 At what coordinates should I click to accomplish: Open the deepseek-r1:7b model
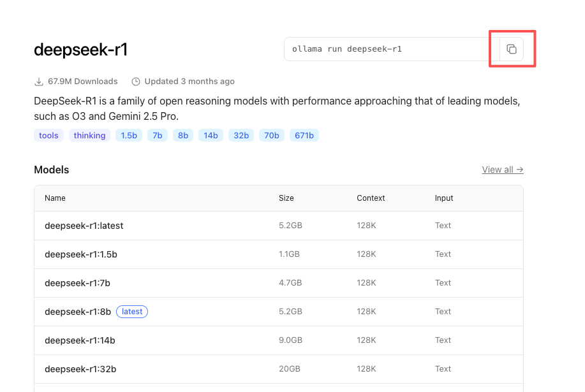click(77, 283)
